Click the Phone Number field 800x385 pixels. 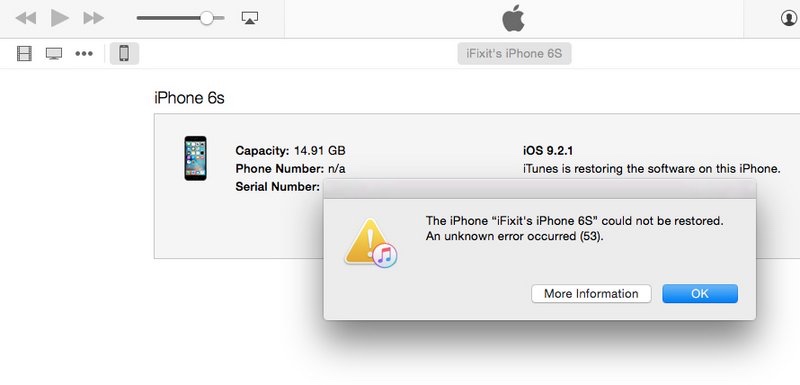click(x=290, y=169)
